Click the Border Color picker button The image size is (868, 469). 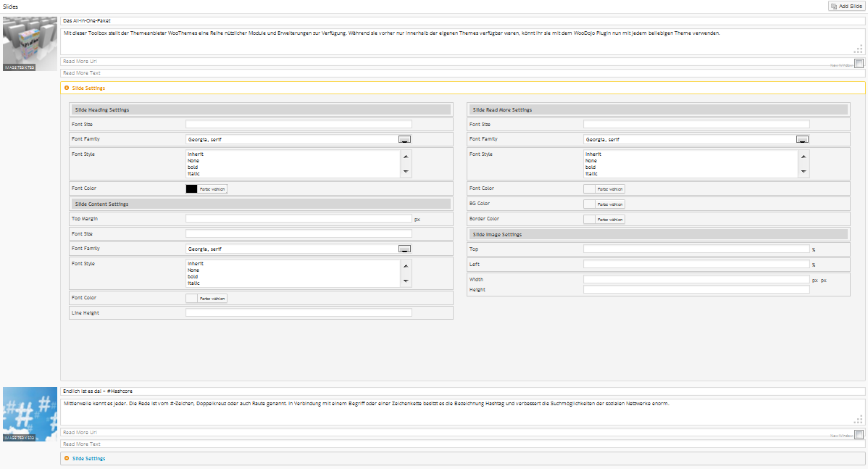[x=609, y=219]
